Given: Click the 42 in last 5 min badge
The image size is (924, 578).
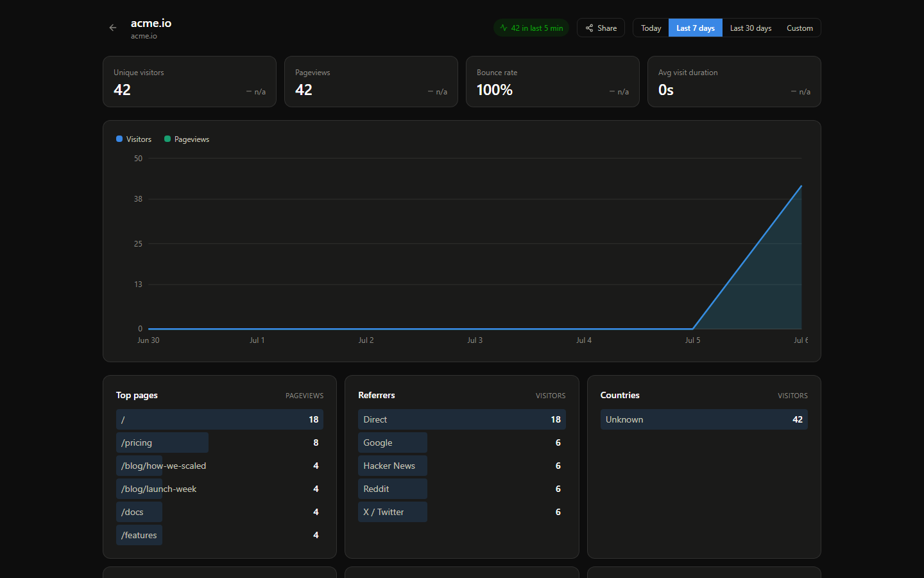Looking at the screenshot, I should 531,28.
